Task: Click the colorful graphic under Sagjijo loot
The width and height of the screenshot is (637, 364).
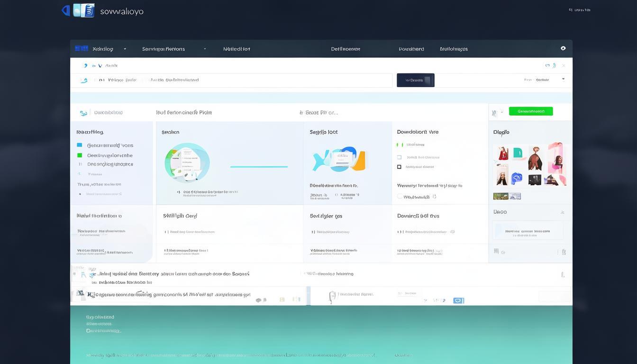Action: 339,159
